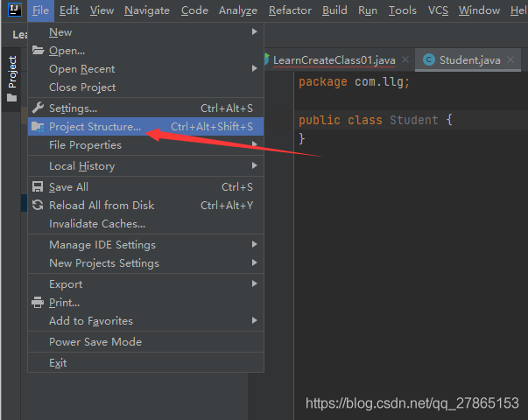Select Close Project
The height and width of the screenshot is (420, 528).
[x=82, y=87]
